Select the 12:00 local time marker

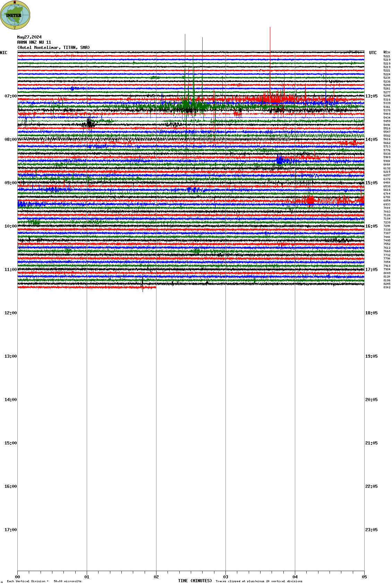coord(10,313)
